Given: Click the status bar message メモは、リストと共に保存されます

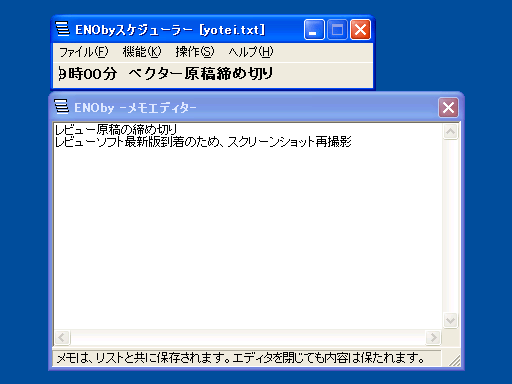Looking at the screenshot, I should [143, 358].
